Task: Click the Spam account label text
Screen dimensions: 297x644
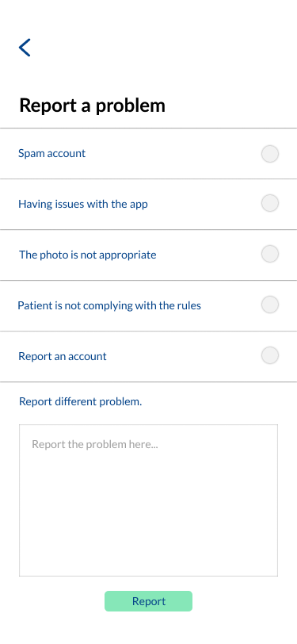Action: click(52, 153)
